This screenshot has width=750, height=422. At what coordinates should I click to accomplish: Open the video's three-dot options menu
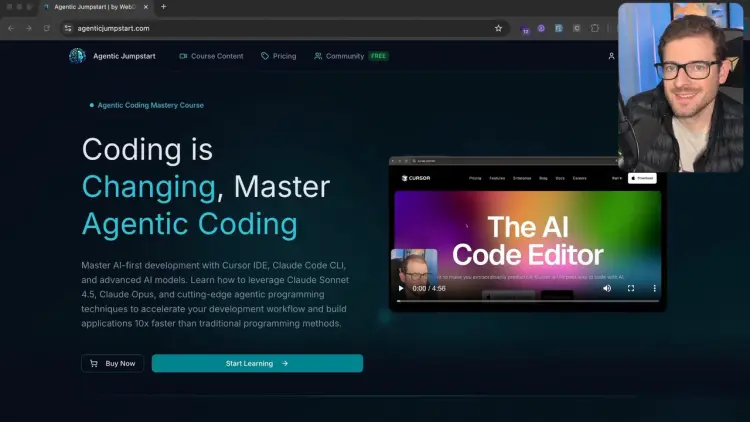point(654,289)
